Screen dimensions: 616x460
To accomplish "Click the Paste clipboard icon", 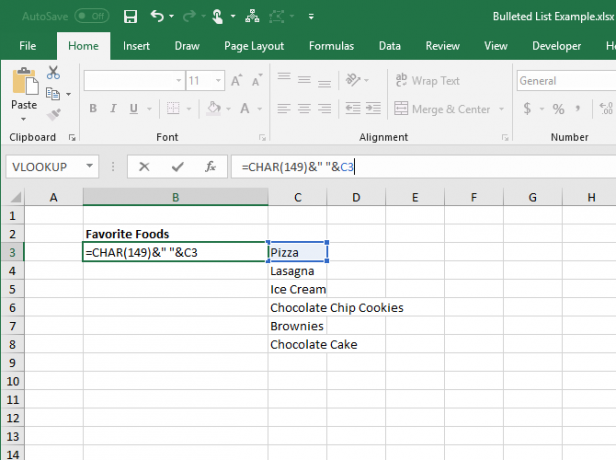I will [25, 82].
